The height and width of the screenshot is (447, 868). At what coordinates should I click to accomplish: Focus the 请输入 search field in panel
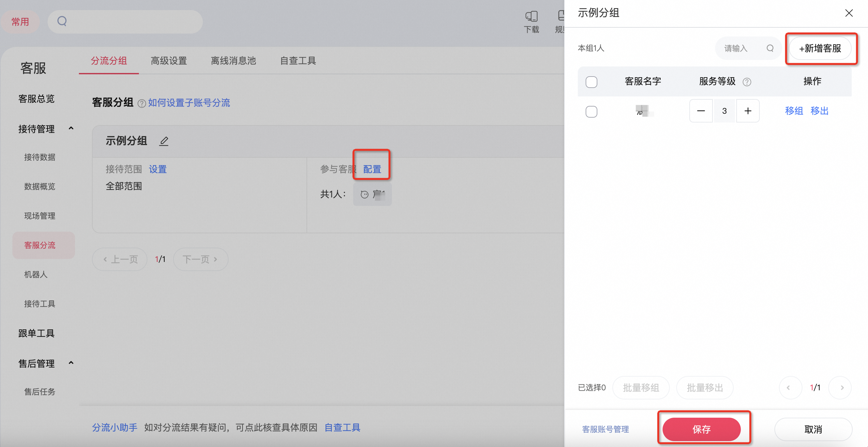[x=748, y=48]
